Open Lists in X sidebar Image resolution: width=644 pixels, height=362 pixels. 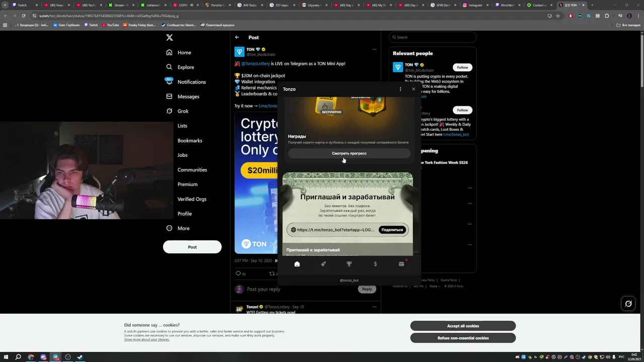pyautogui.click(x=182, y=126)
